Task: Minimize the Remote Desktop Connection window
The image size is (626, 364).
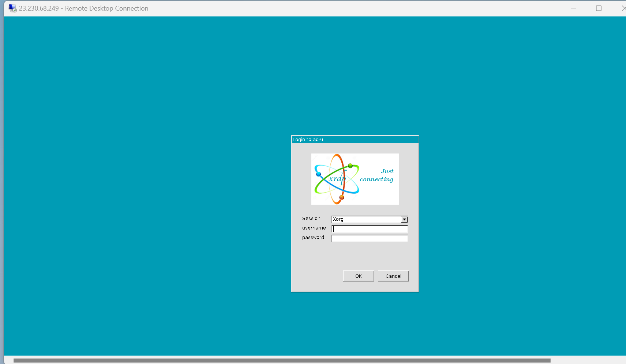Action: 573,8
